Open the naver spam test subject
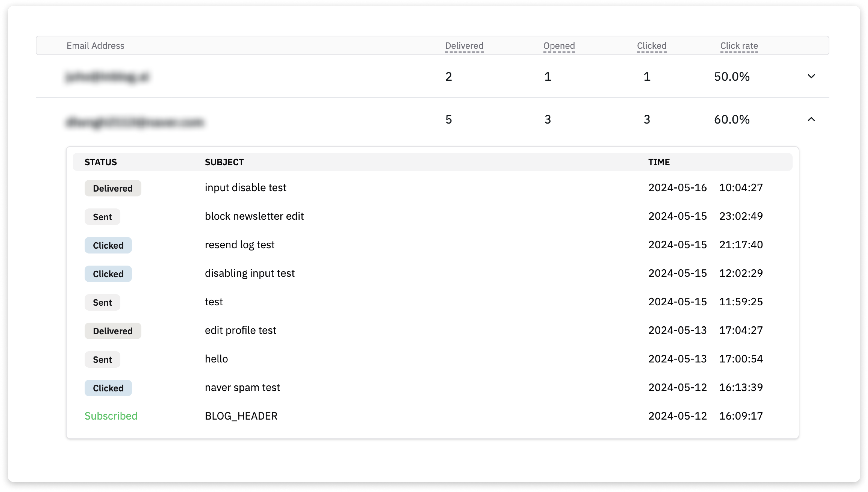This screenshot has width=868, height=492. pos(242,387)
